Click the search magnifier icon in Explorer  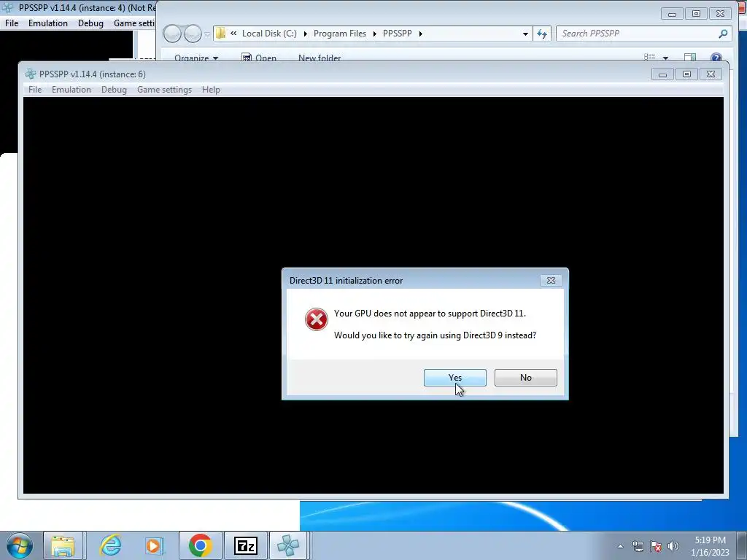coord(723,34)
